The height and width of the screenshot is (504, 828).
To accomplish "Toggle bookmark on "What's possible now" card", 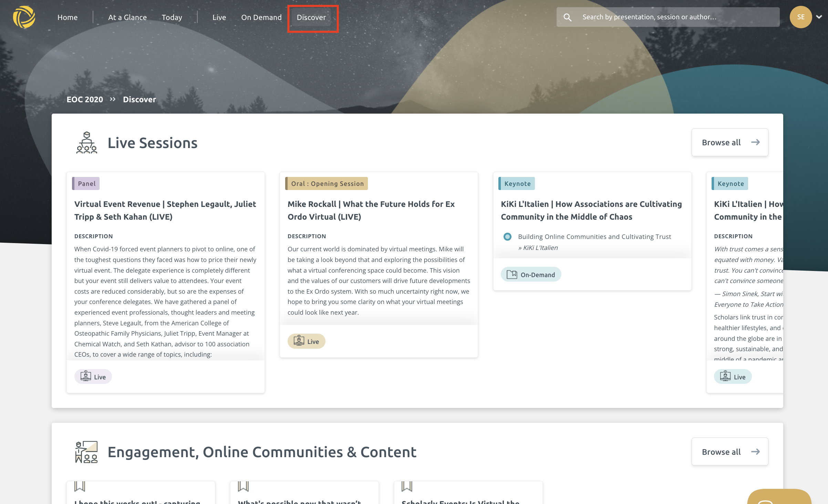I will tap(243, 486).
